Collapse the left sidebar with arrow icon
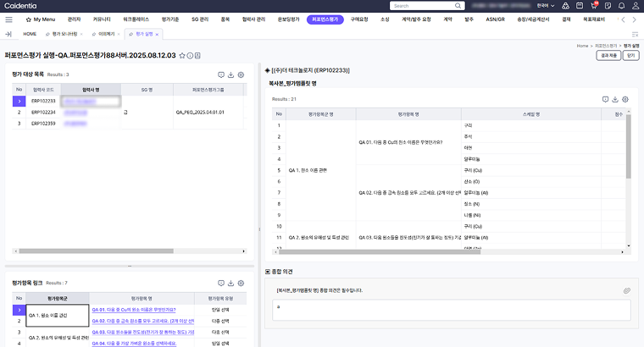The width and height of the screenshot is (644, 347). click(x=8, y=34)
